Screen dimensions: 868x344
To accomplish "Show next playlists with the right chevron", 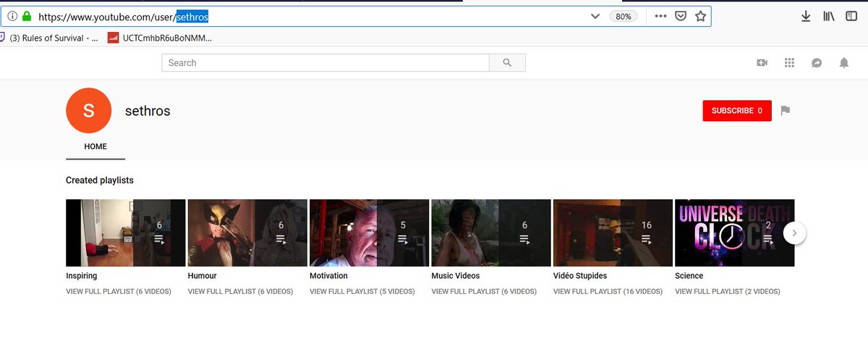I will click(794, 233).
